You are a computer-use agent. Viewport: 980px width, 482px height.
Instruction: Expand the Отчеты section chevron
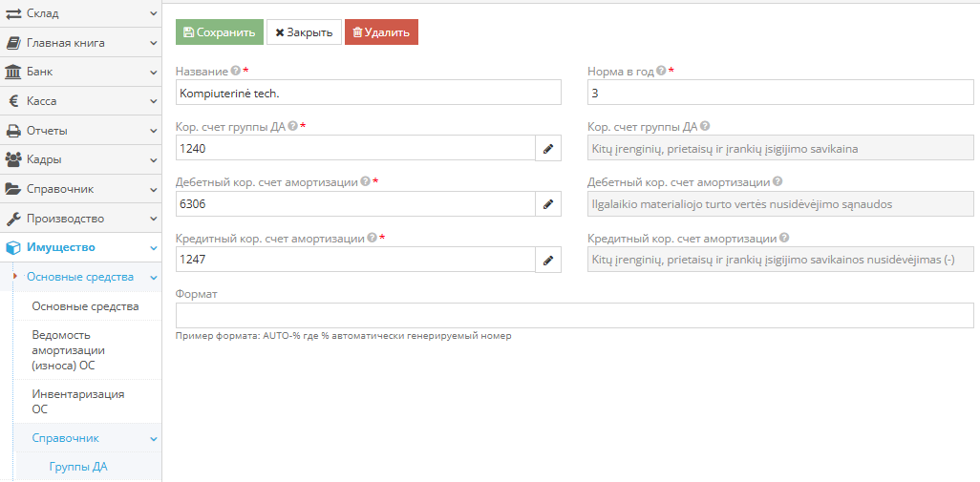pos(154,131)
